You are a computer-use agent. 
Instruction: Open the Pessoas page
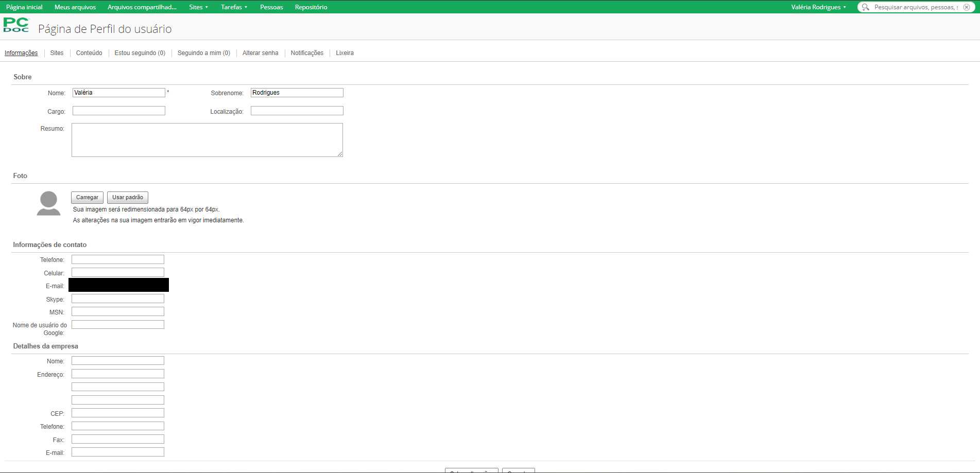pos(271,7)
